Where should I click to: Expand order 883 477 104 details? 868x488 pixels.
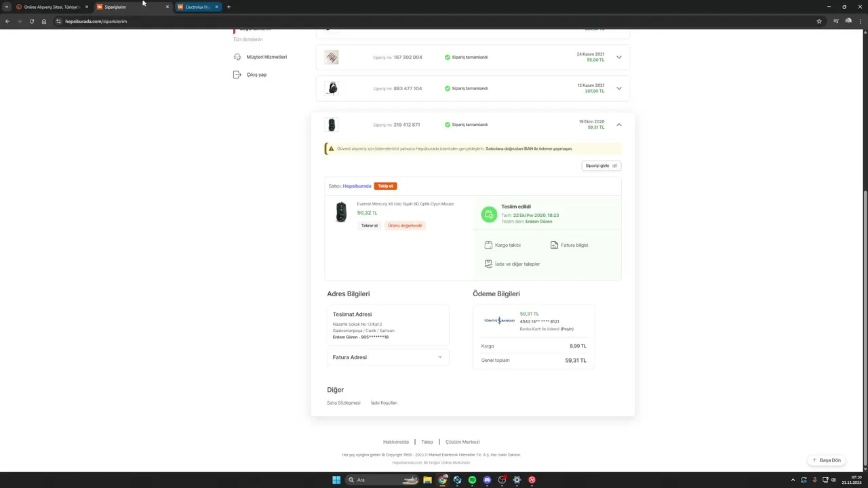coord(619,88)
